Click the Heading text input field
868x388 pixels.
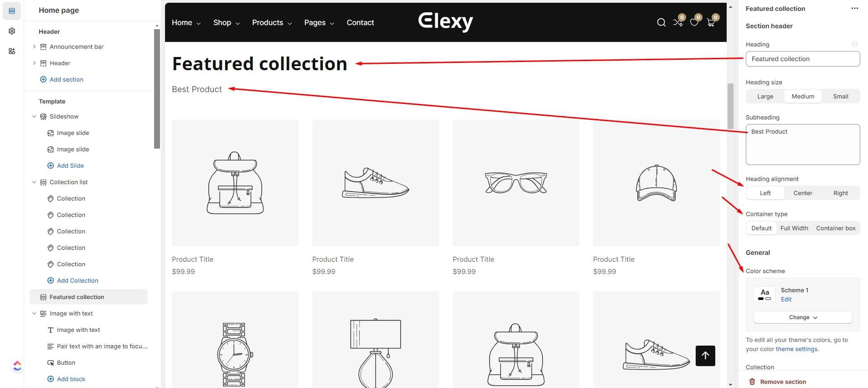803,59
